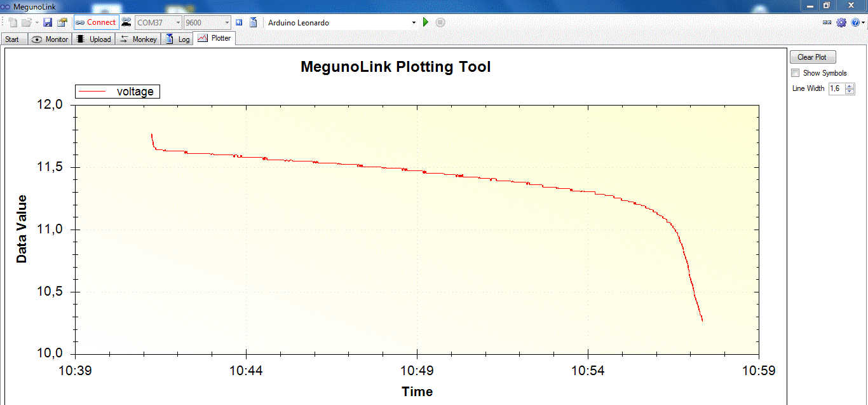Click the Clear Plot button

click(x=813, y=57)
